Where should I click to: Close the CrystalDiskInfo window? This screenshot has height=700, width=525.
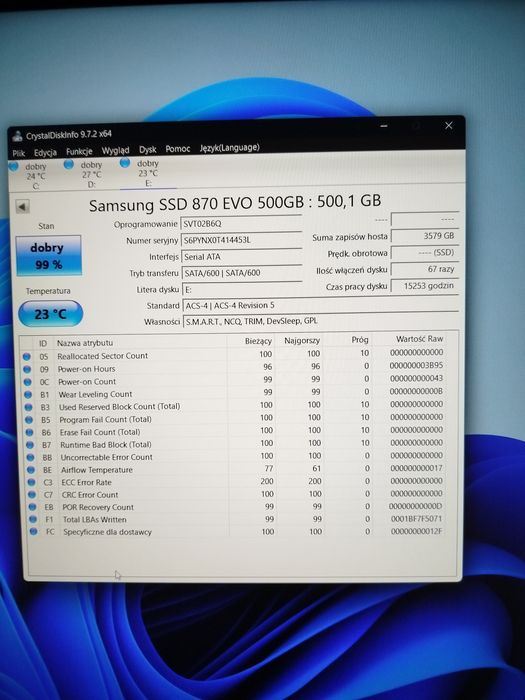[449, 125]
